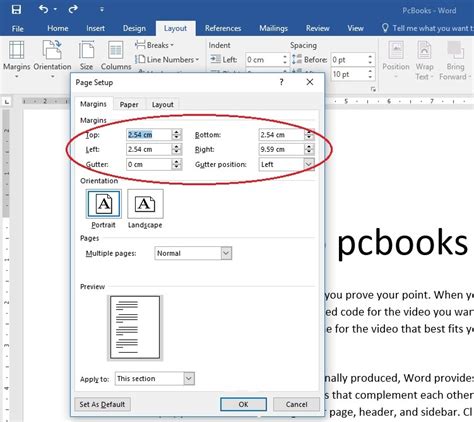Click the Undo arrow icon
Image resolution: width=474 pixels, height=422 pixels.
(x=44, y=9)
